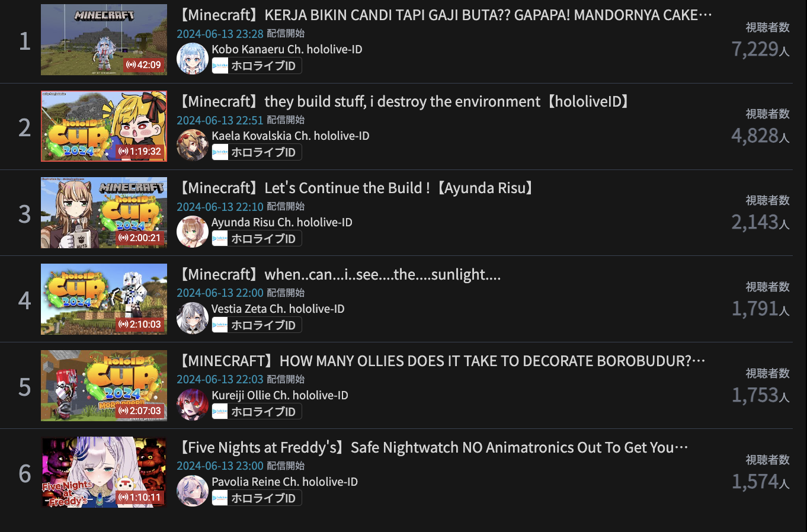The height and width of the screenshot is (532, 807).
Task: Click the ホロライブID tag under Pavolia Reine
Action: click(257, 498)
